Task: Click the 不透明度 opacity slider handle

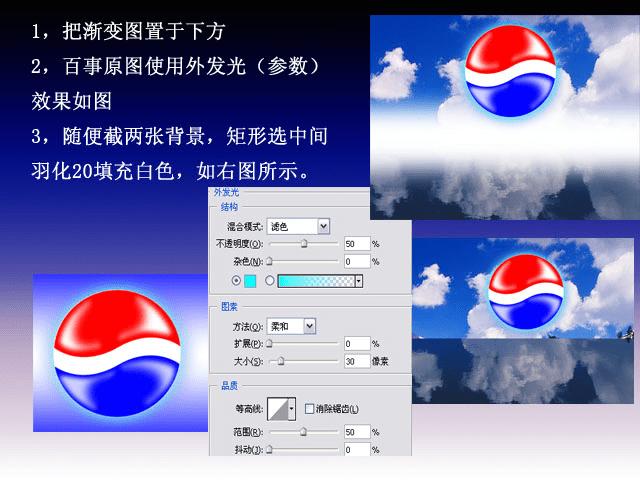Action: click(x=304, y=244)
